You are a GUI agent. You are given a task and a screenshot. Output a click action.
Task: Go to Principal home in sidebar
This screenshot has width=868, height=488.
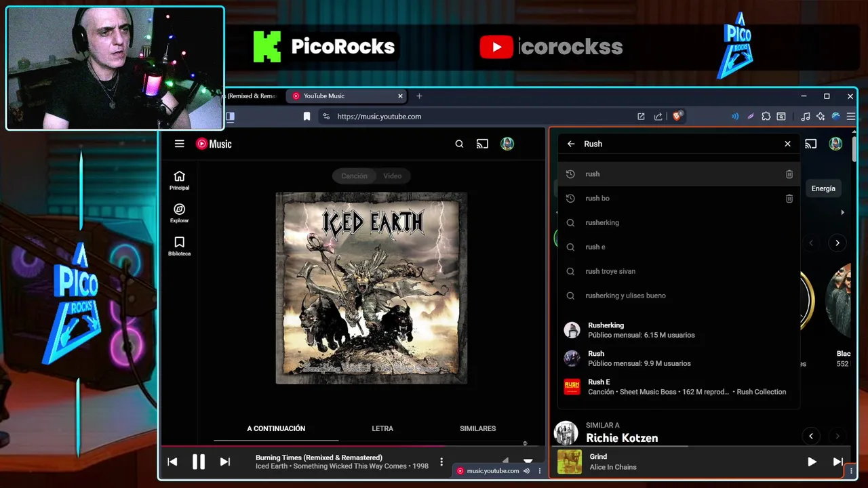tap(179, 180)
